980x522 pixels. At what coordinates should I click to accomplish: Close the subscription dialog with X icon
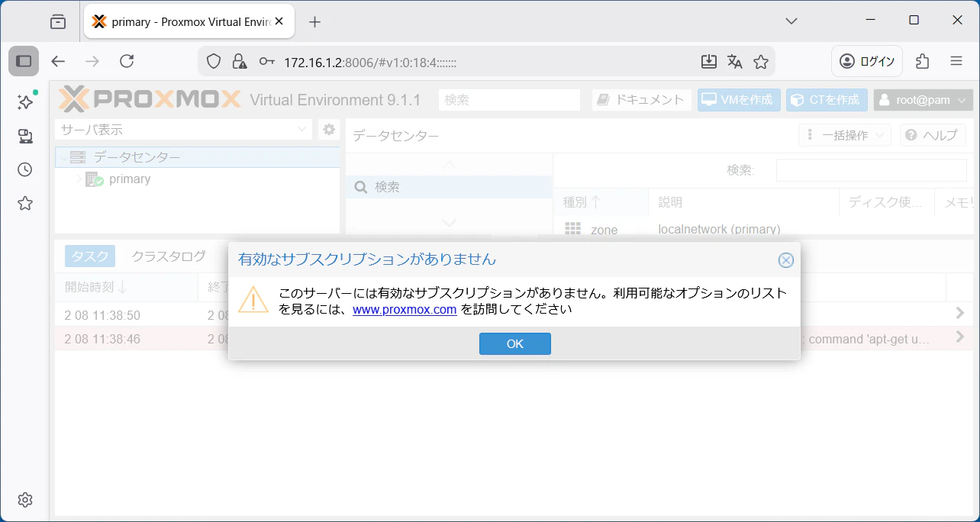click(x=786, y=260)
